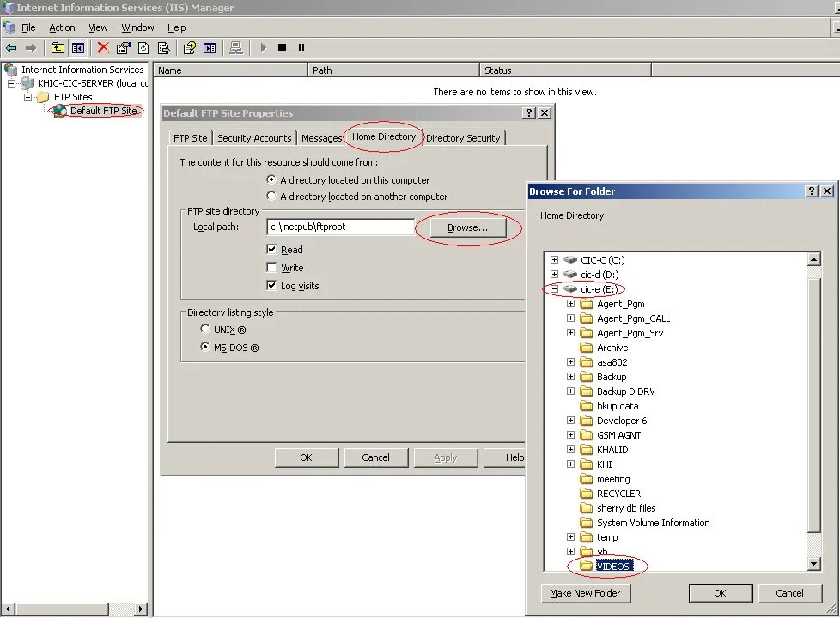The image size is (840, 618).
Task: Select Default FTP Site in the tree
Action: click(x=103, y=111)
